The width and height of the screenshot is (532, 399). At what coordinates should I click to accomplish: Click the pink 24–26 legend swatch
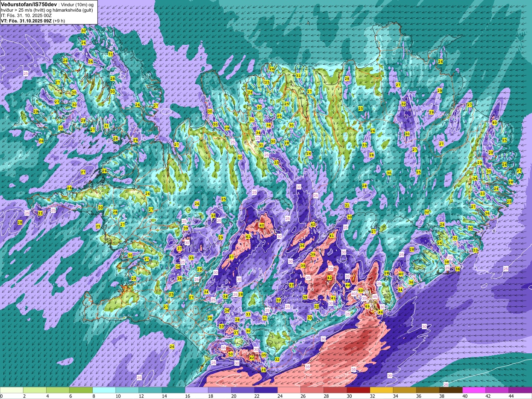289,390
